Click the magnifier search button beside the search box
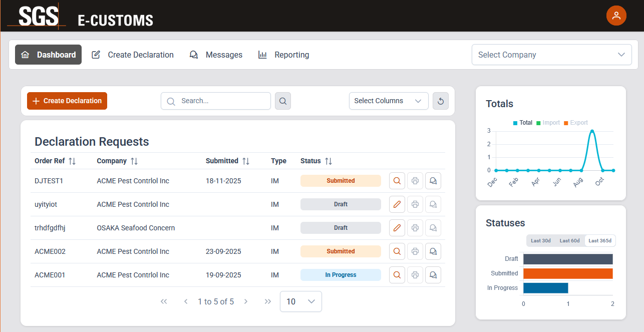Screen dimensions: 644x332 click(283, 101)
